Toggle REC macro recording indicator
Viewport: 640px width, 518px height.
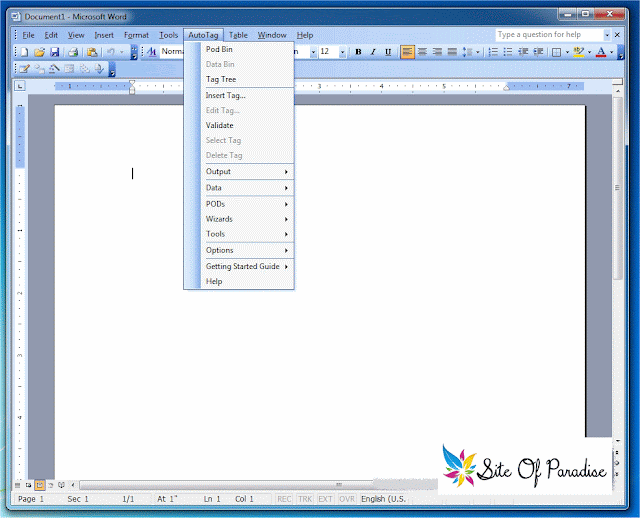click(x=284, y=499)
